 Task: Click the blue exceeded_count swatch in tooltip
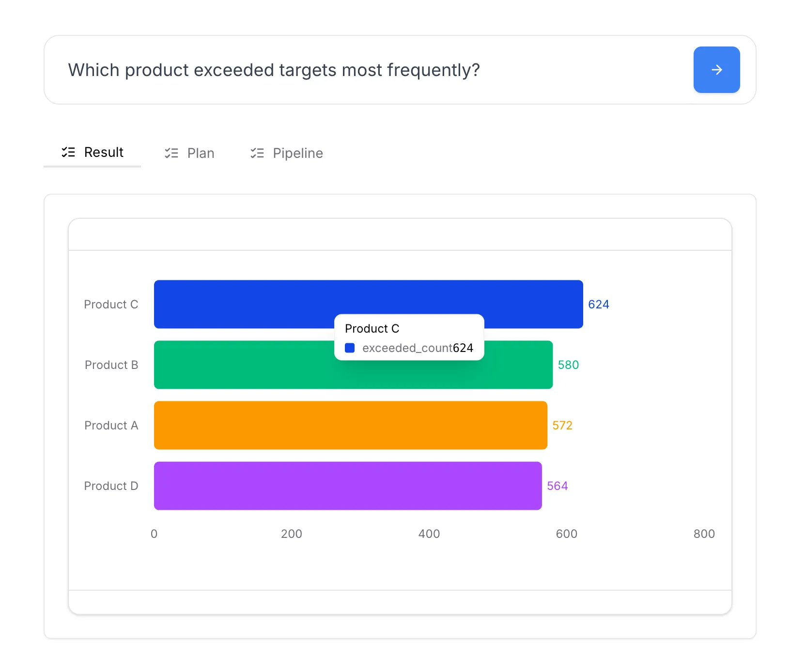350,348
